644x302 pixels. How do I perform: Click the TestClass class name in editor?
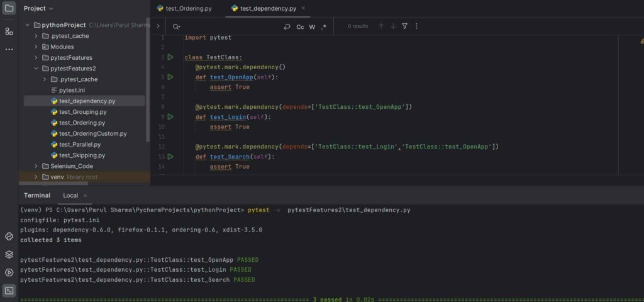pyautogui.click(x=222, y=57)
